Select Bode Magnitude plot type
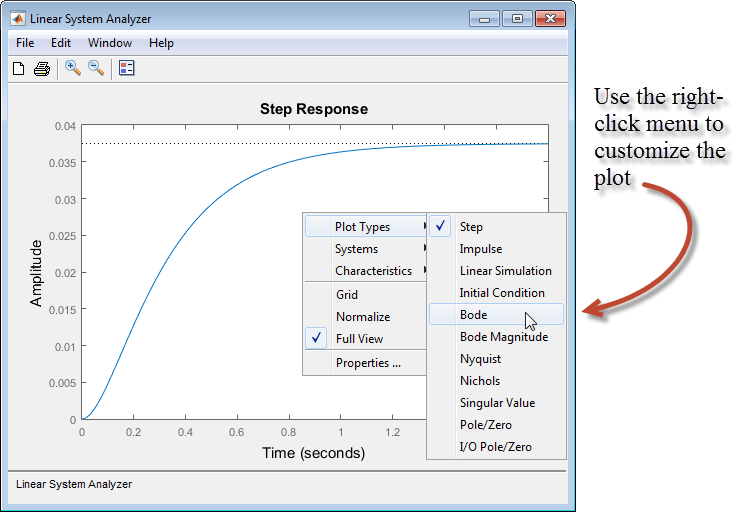This screenshot has width=744, height=512. pyautogui.click(x=496, y=336)
